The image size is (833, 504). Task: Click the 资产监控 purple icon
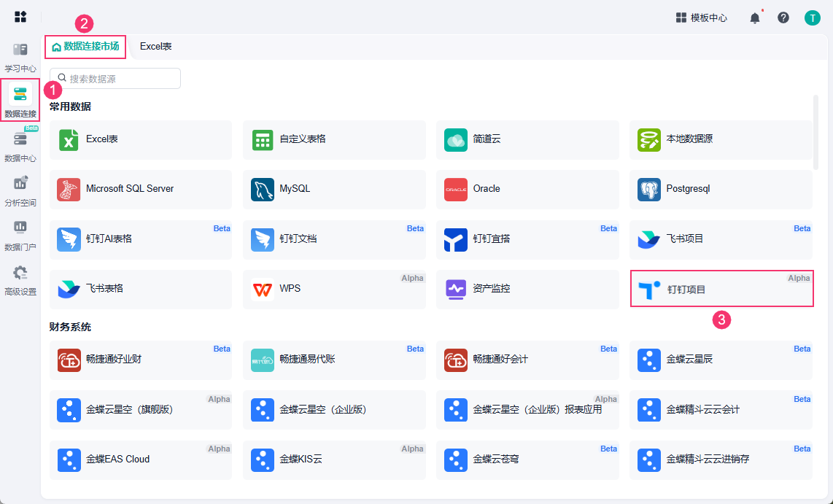456,290
